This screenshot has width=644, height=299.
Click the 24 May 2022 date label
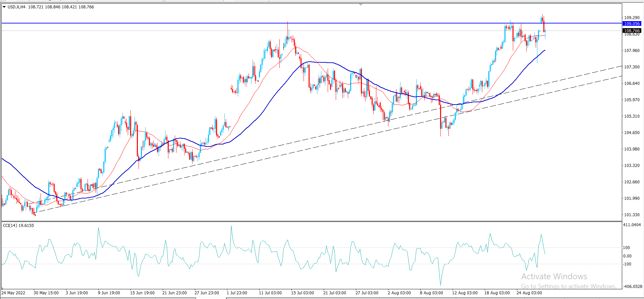13,293
